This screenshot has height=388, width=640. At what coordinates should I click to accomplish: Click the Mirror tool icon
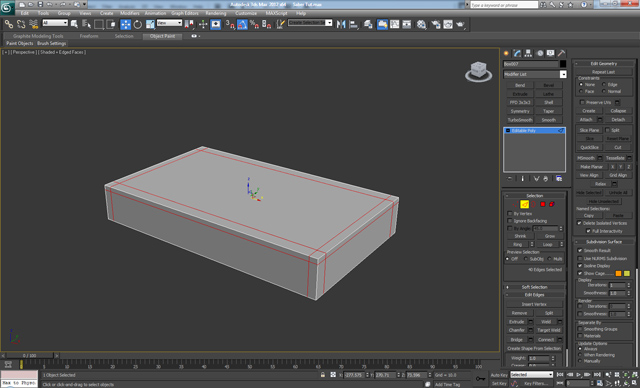(x=341, y=24)
